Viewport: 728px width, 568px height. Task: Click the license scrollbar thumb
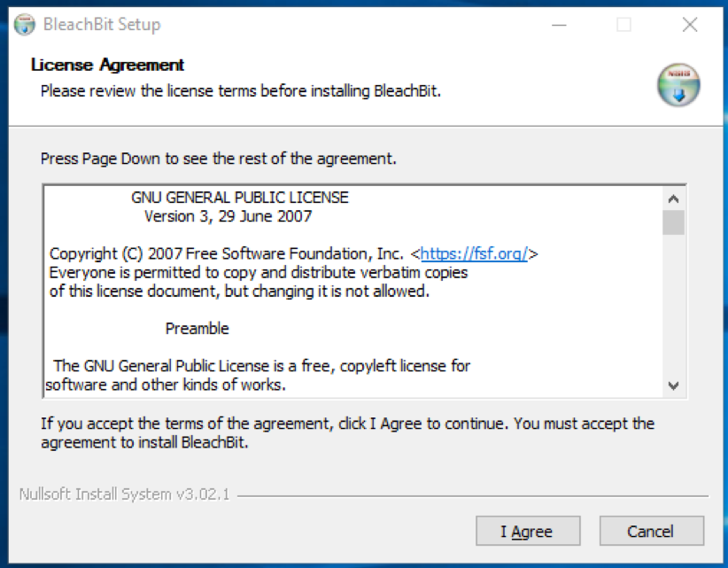pos(673,222)
